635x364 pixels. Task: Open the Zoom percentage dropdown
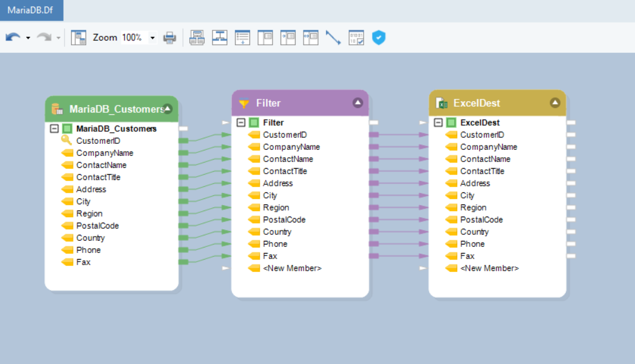[x=152, y=38]
